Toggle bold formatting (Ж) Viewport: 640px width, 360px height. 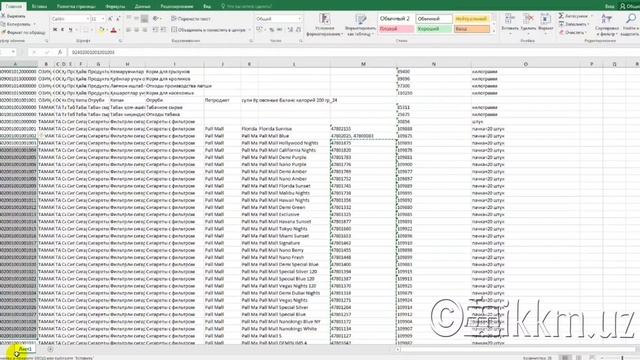tap(55, 30)
